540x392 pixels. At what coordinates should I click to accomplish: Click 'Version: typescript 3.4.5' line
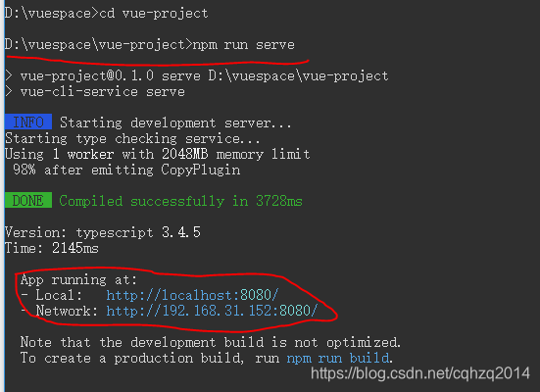click(103, 232)
